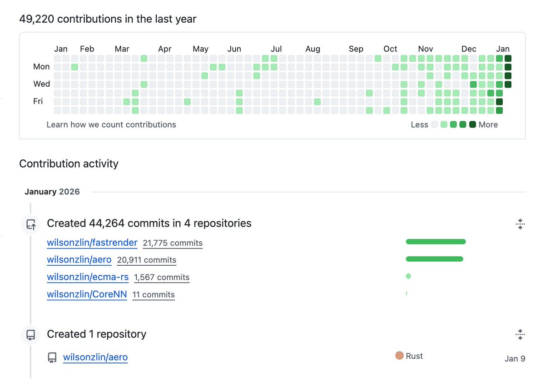
Task: View the 11 commits link
Action: point(154,295)
